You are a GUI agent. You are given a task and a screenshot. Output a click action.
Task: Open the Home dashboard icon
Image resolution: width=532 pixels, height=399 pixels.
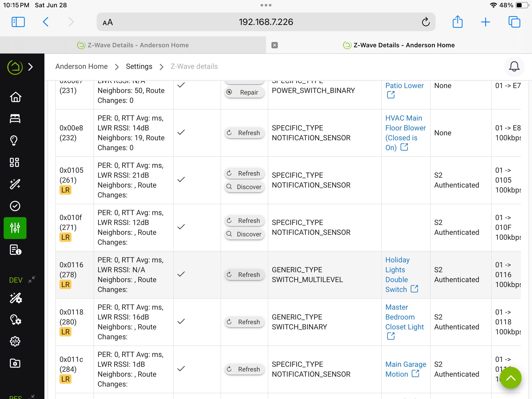15,97
